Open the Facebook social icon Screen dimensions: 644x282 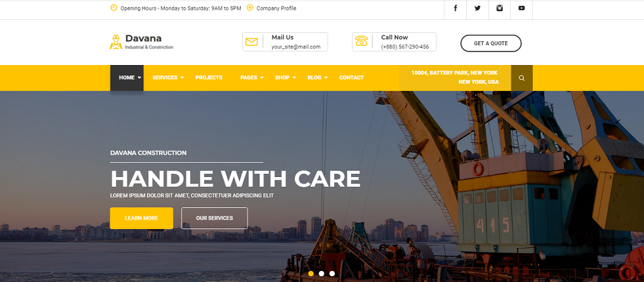pos(455,8)
